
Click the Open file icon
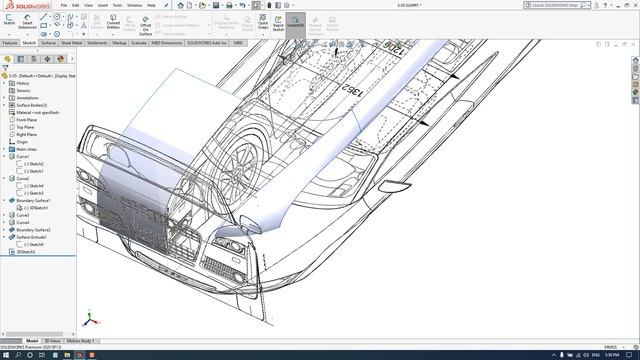[202, 5]
